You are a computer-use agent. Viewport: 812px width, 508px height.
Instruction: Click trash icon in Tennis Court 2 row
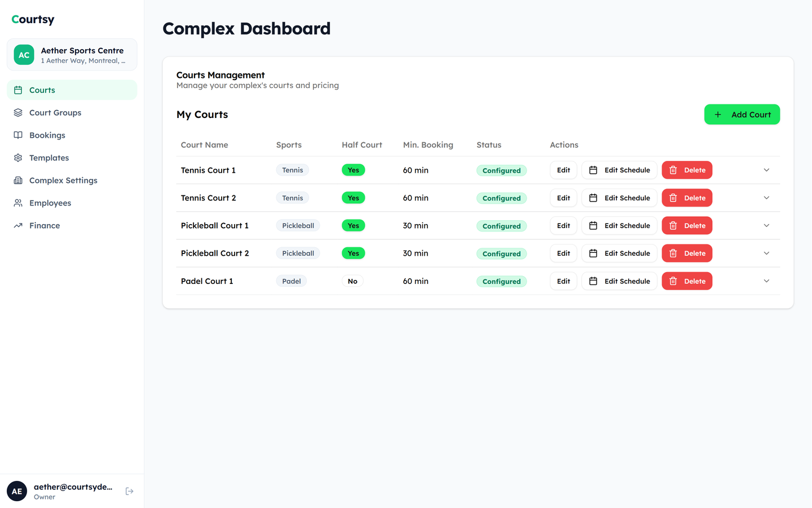point(673,198)
